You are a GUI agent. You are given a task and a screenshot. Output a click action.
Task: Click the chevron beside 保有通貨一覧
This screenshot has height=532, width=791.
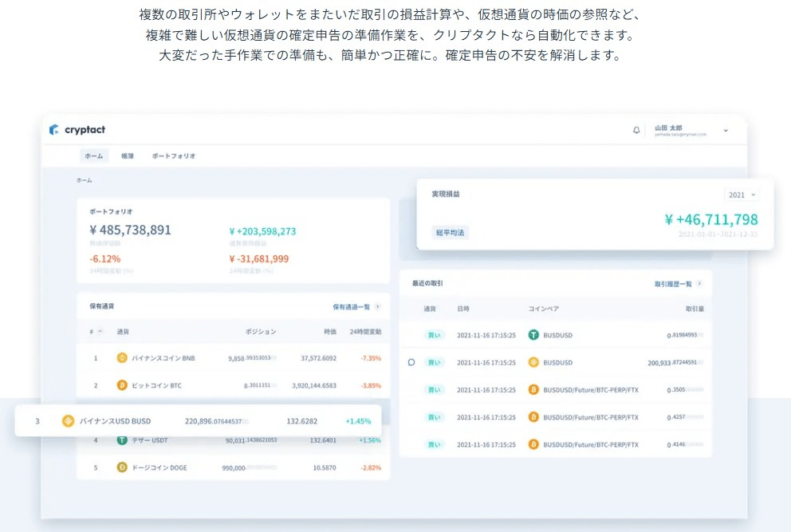377,306
